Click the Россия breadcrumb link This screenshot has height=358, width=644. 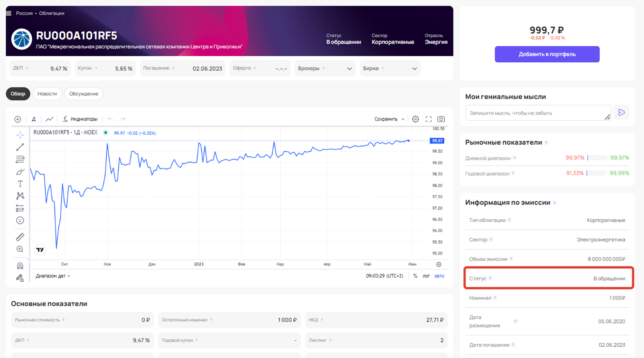(24, 13)
